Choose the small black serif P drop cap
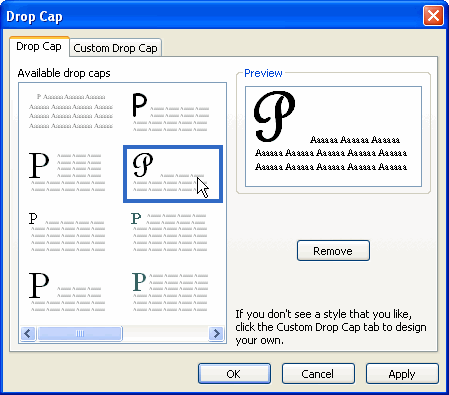 tap(67, 232)
